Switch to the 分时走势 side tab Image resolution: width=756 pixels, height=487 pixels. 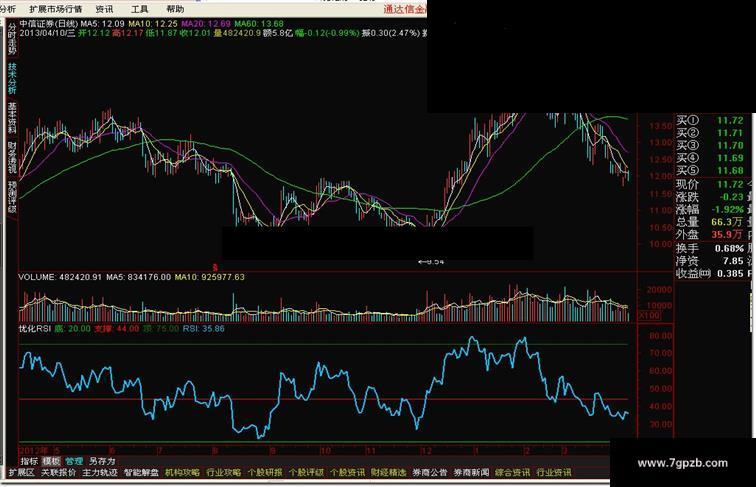[x=12, y=40]
